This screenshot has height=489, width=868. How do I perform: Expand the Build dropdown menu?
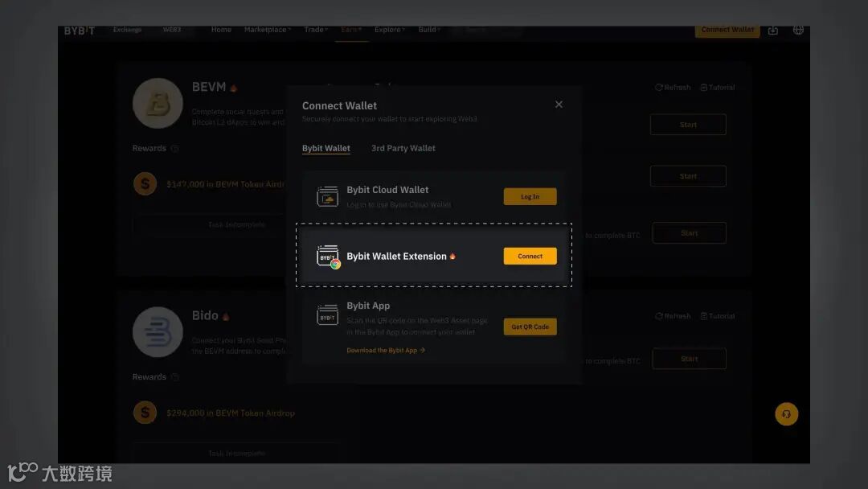click(x=429, y=30)
